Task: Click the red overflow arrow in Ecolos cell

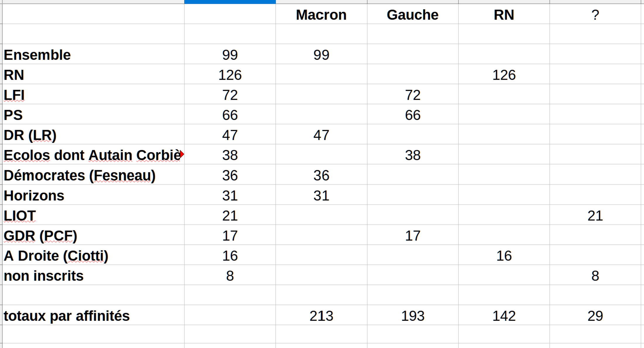Action: click(182, 154)
